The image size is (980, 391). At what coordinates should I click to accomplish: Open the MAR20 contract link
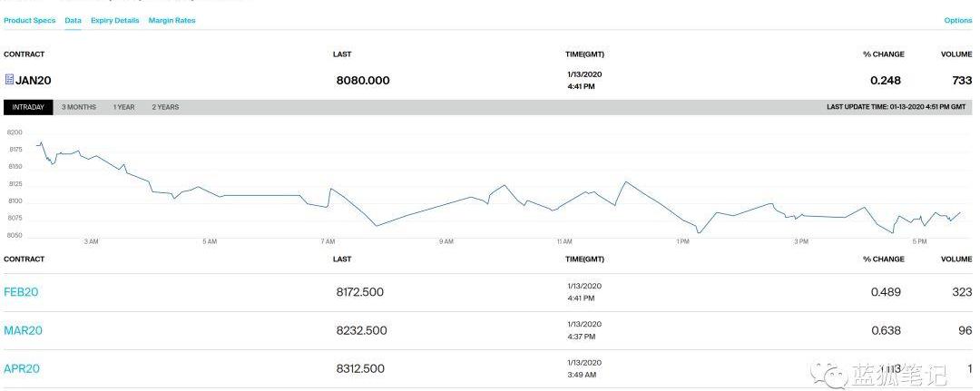[23, 330]
